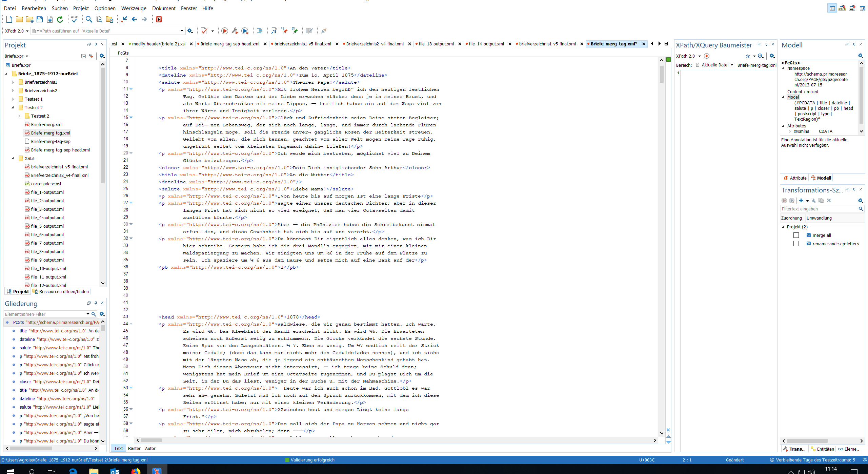Switch editor to Autor mode

click(150, 448)
